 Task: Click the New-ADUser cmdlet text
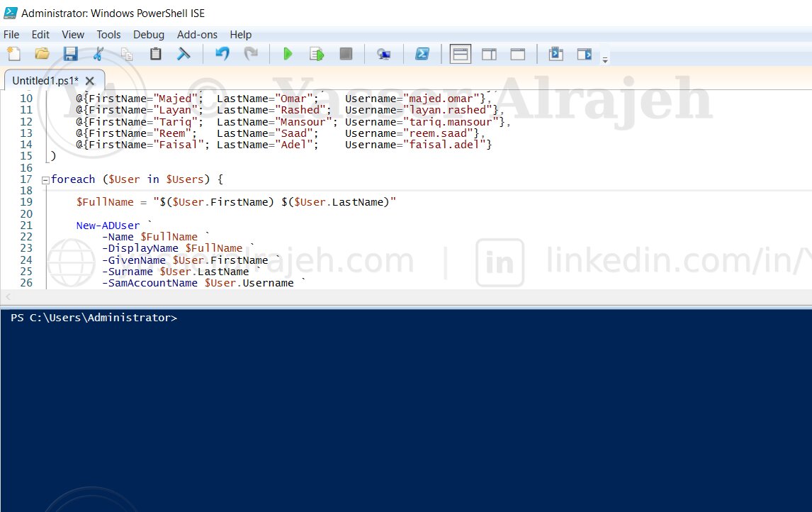(108, 226)
